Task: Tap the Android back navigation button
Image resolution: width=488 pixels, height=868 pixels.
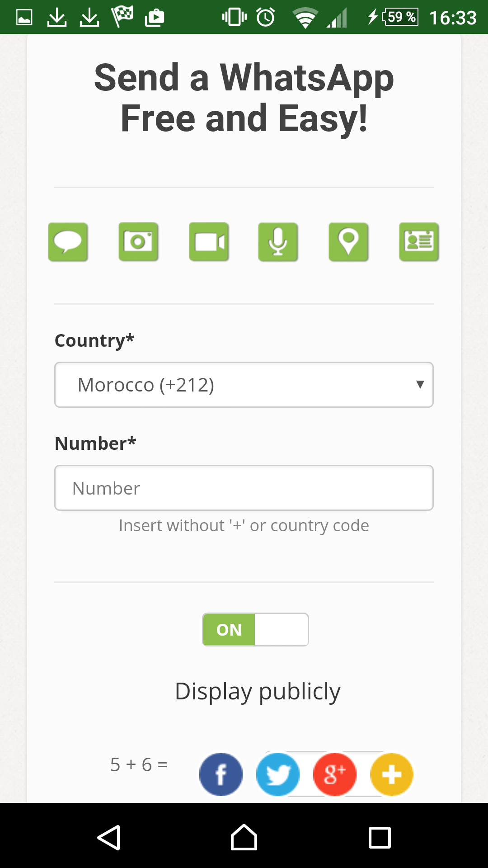Action: [109, 838]
